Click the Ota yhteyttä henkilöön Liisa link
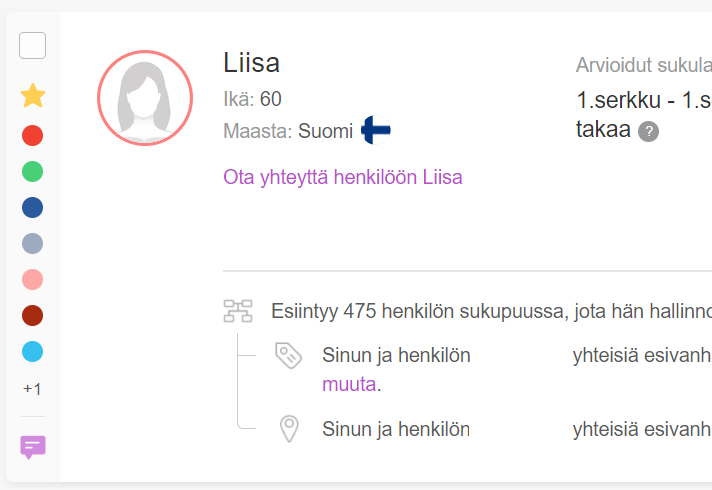Image resolution: width=712 pixels, height=490 pixels. tap(343, 177)
